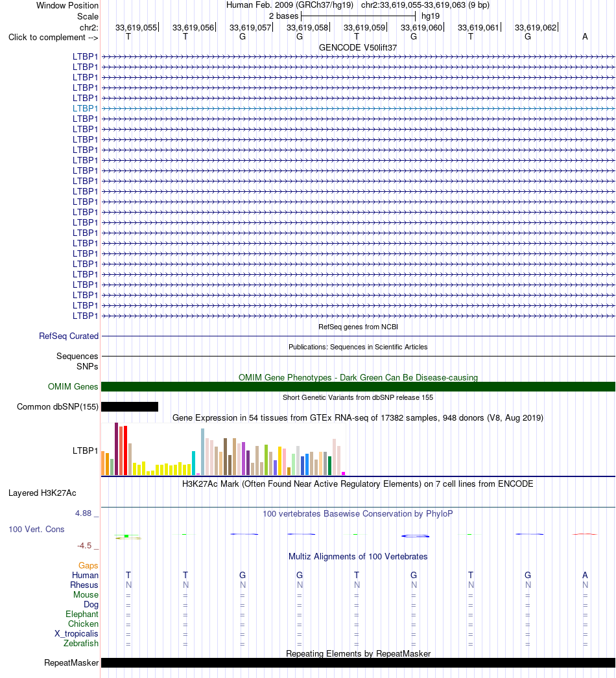The width and height of the screenshot is (616, 678).
Task: Click the black RepeatMasker element bar
Action: pos(358,663)
